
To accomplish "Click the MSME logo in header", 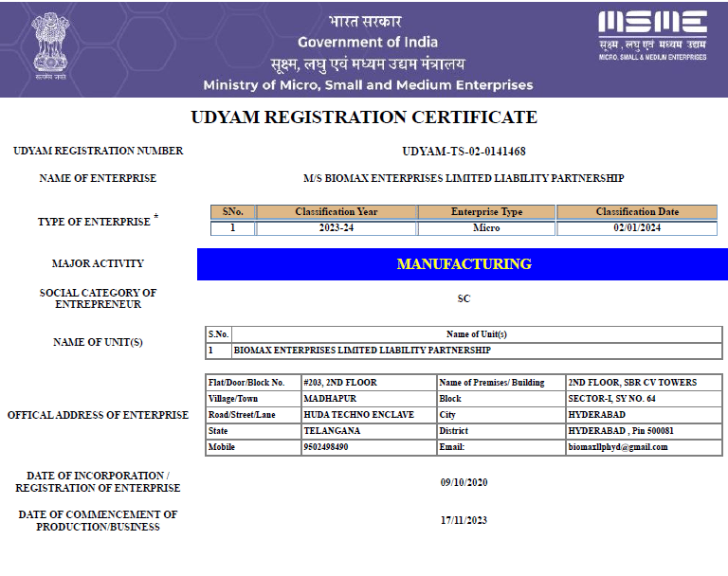I will click(x=652, y=36).
